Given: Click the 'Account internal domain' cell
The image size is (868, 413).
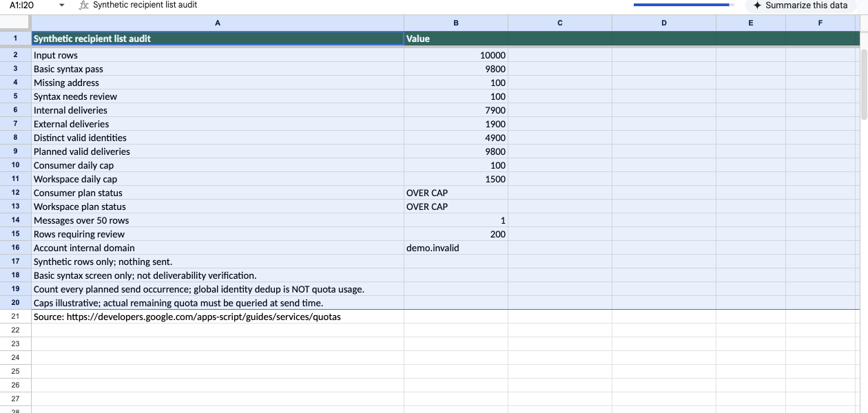Looking at the screenshot, I should 218,248.
